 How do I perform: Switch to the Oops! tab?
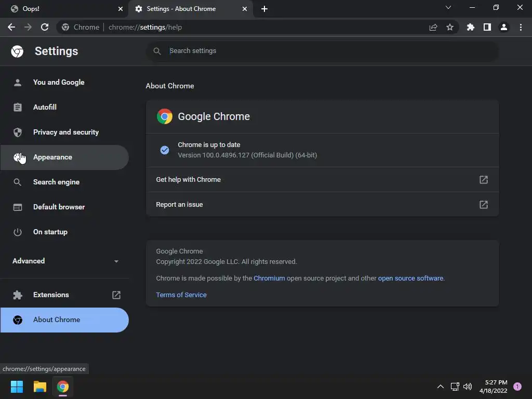click(64, 9)
